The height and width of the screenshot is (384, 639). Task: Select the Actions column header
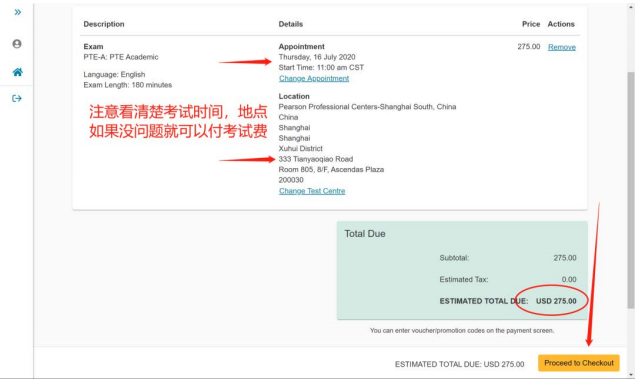pos(561,24)
